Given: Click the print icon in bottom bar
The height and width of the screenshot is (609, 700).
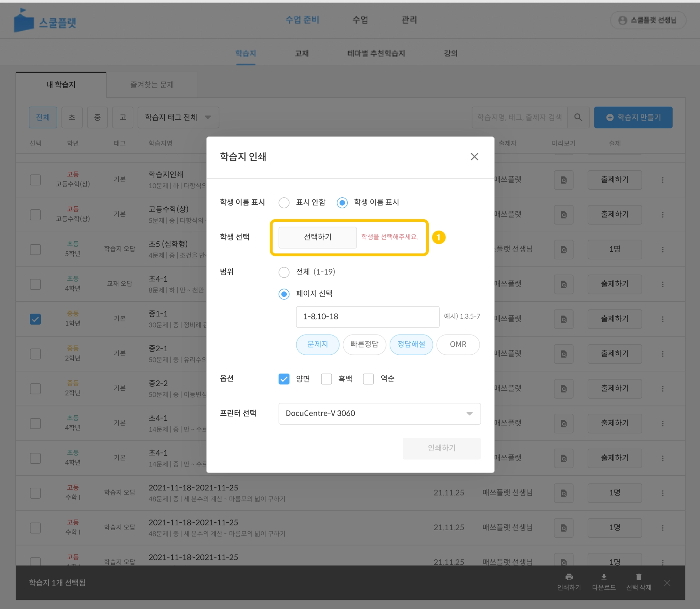Looking at the screenshot, I should pyautogui.click(x=569, y=577).
